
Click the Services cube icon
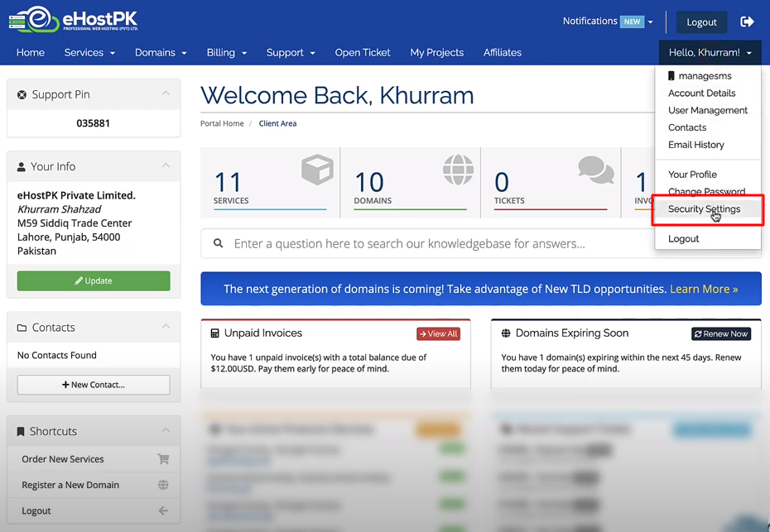317,170
